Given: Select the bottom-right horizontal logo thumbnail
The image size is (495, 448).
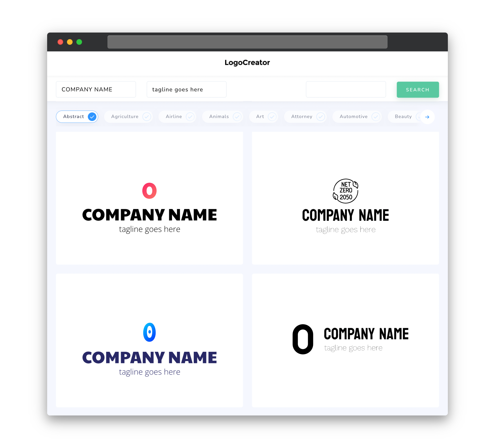Looking at the screenshot, I should tap(345, 341).
